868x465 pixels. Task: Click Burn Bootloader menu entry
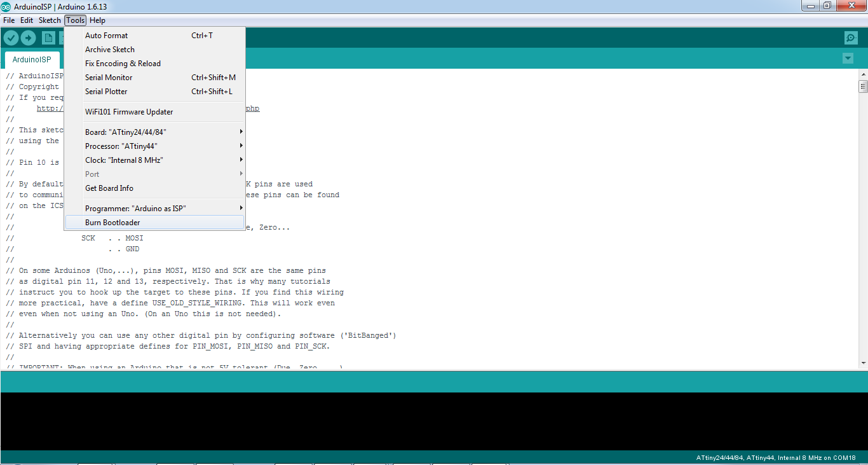[x=154, y=223]
